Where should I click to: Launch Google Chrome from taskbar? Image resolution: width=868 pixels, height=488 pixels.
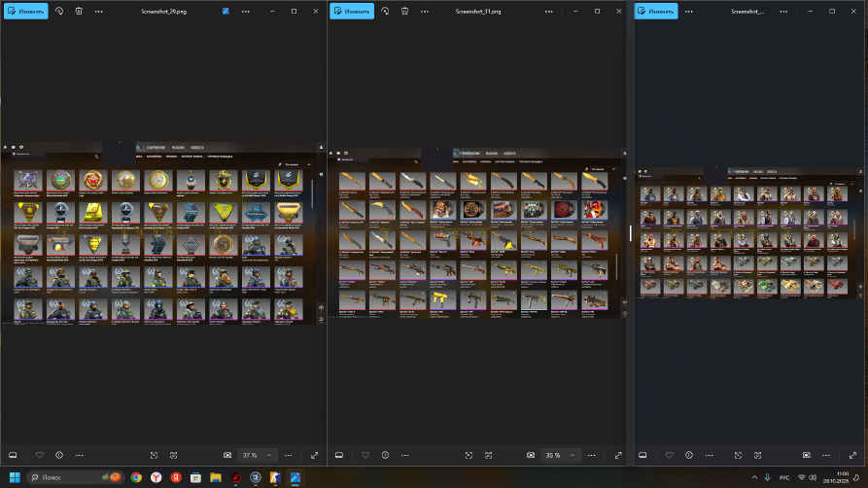click(136, 477)
